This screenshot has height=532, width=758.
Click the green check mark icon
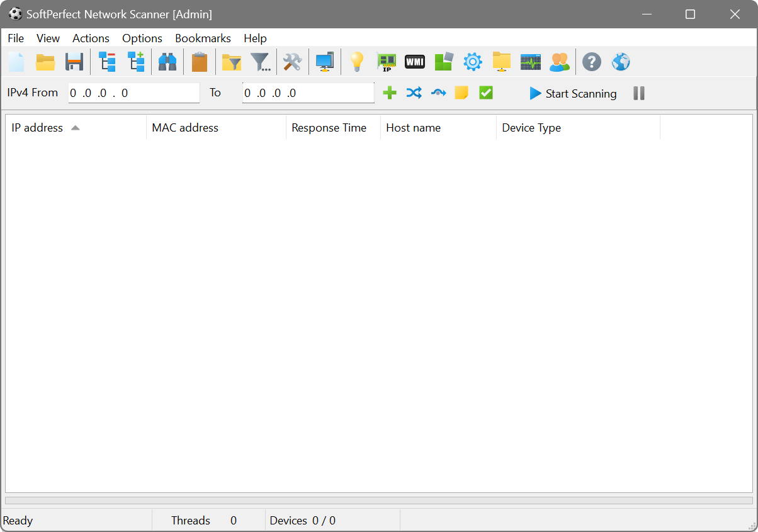tap(485, 93)
